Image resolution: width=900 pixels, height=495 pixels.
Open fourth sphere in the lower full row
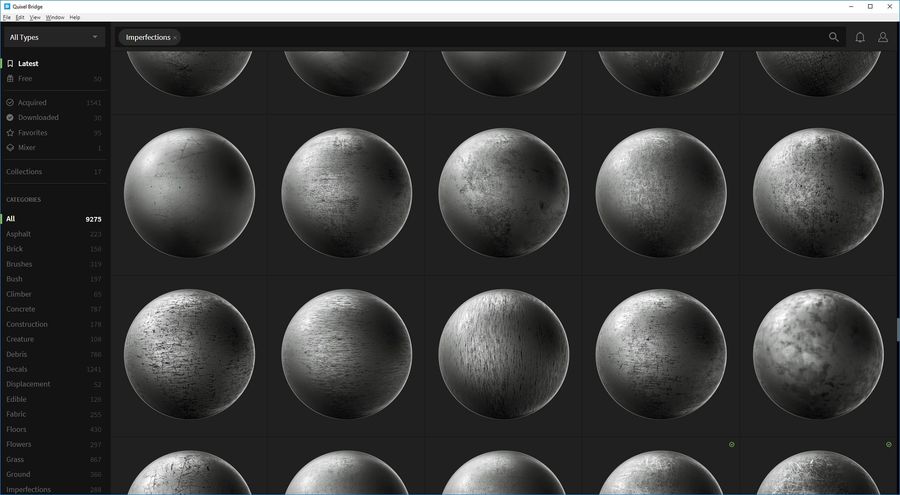[x=661, y=354]
